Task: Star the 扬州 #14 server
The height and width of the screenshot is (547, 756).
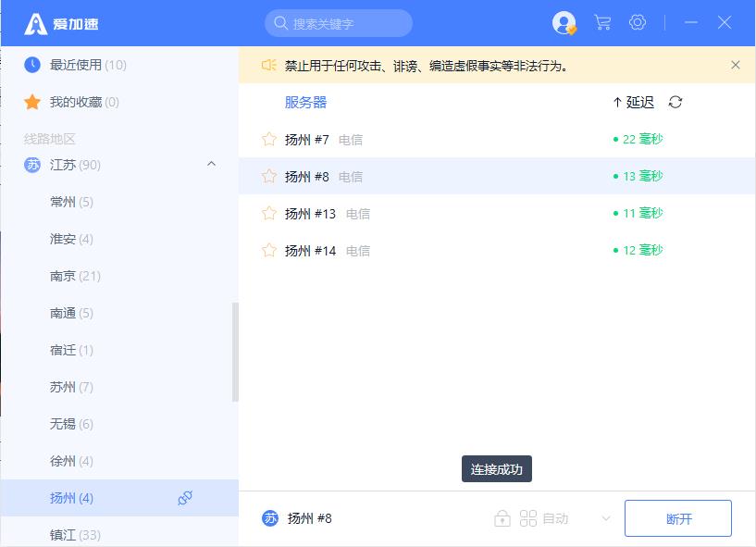Action: (x=269, y=251)
